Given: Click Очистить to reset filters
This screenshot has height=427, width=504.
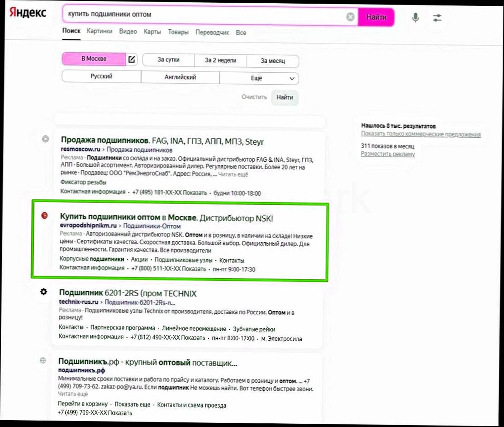Looking at the screenshot, I should click(254, 97).
